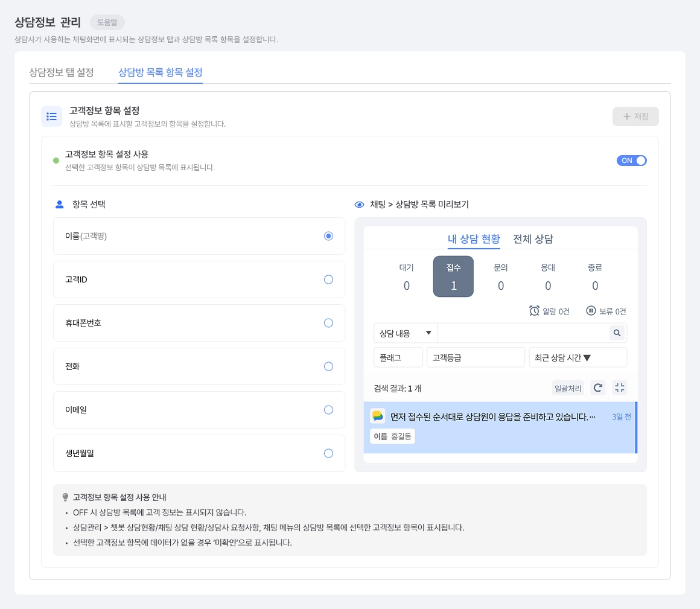The width and height of the screenshot is (700, 609).
Task: Click the search magnifier icon in preview
Action: coord(617,333)
